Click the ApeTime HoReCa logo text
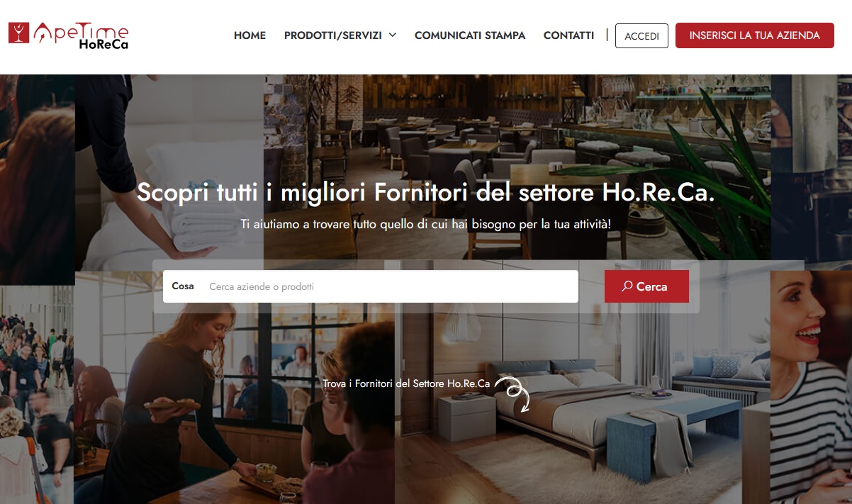 click(81, 36)
